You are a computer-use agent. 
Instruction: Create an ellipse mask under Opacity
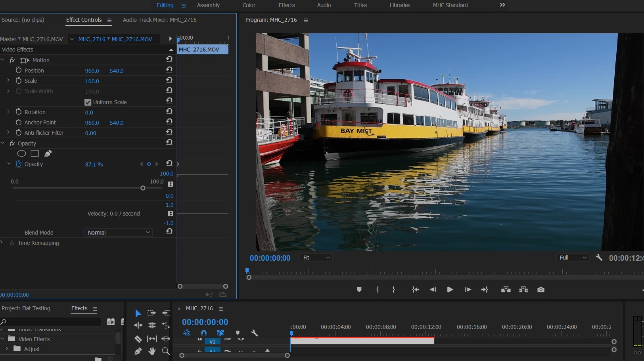(x=22, y=154)
